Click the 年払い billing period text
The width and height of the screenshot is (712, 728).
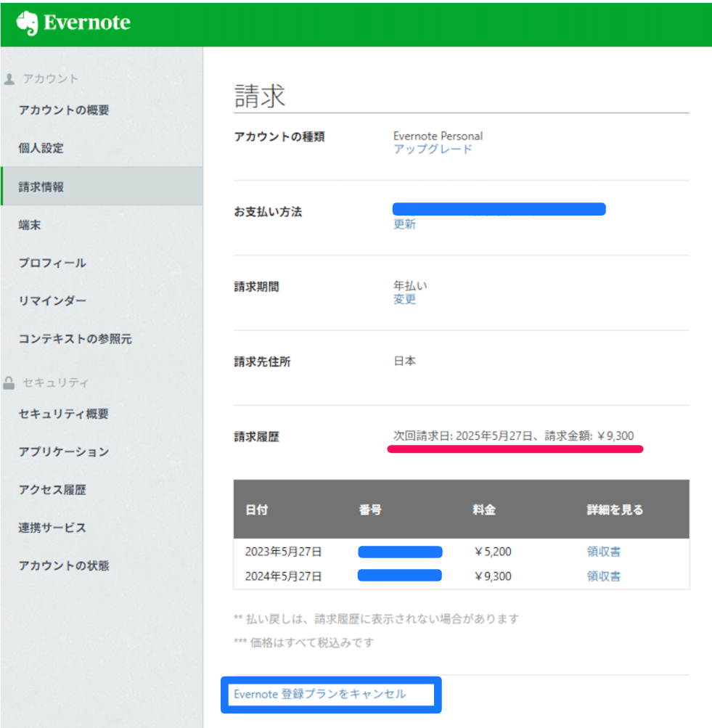410,285
